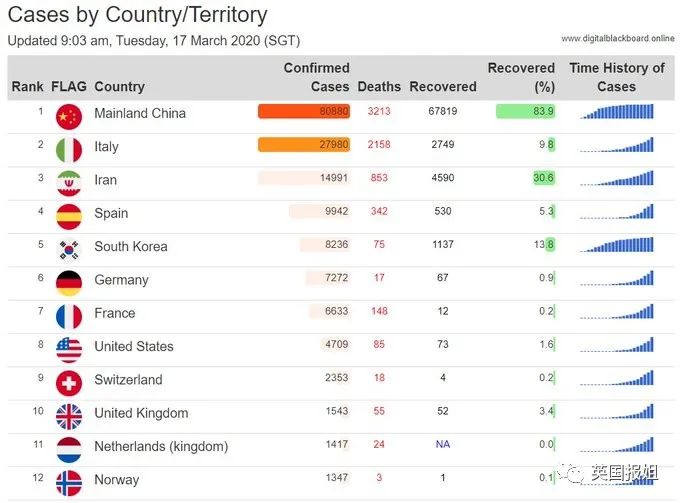Click the Italy flag icon
Viewport: 680px width, 503px height.
point(69,150)
